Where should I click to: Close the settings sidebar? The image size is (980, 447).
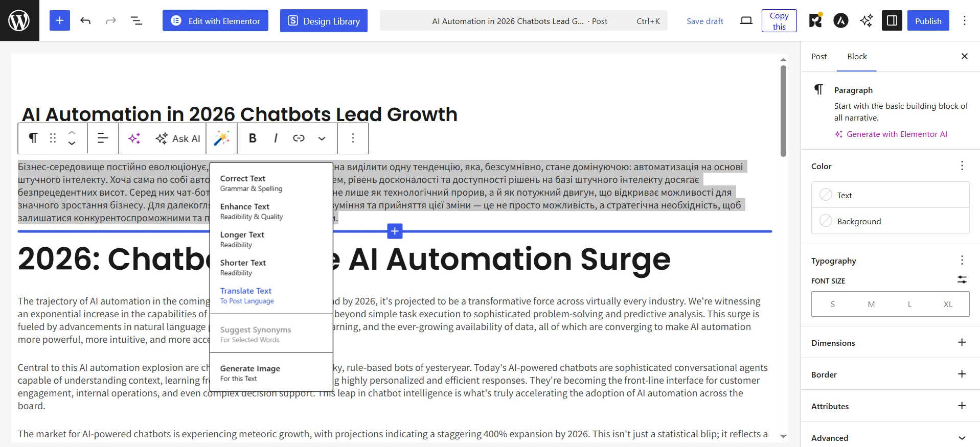pyautogui.click(x=965, y=56)
